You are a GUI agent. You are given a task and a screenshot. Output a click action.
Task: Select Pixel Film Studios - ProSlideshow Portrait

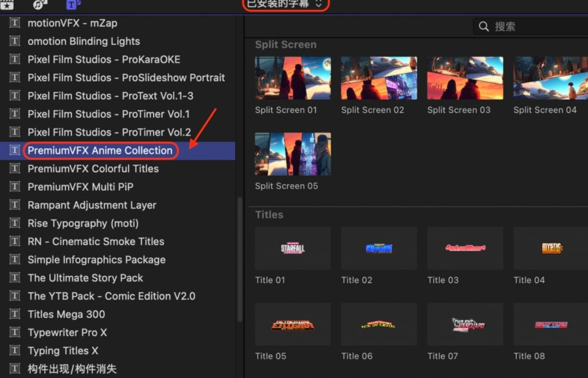point(126,78)
